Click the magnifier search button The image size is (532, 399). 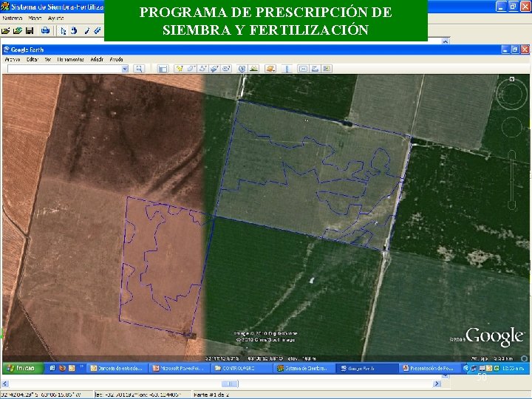coord(139,69)
